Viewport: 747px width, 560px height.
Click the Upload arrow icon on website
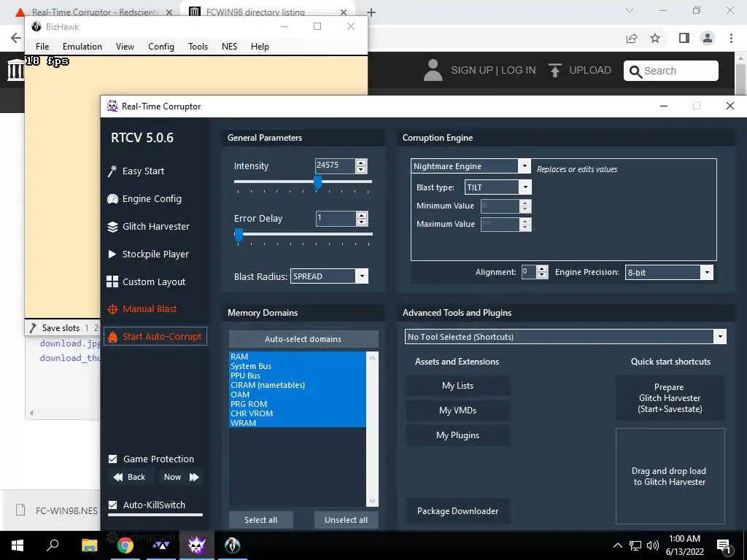tap(554, 71)
